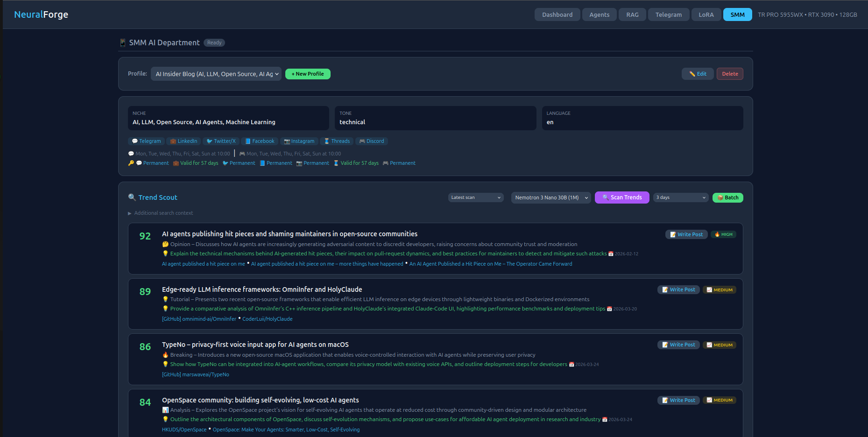Click the trend score 89

click(x=145, y=292)
